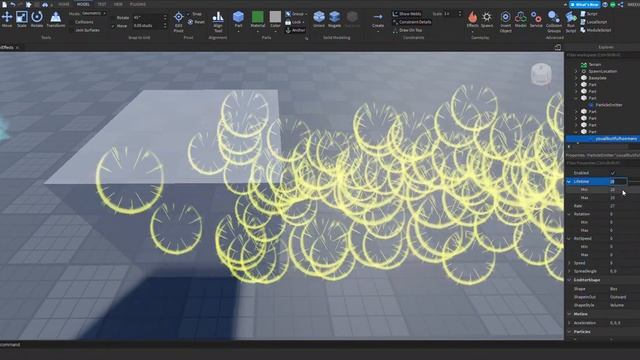The width and height of the screenshot is (640, 360).
Task: Open Collision Groups editor
Action: pyautogui.click(x=554, y=22)
